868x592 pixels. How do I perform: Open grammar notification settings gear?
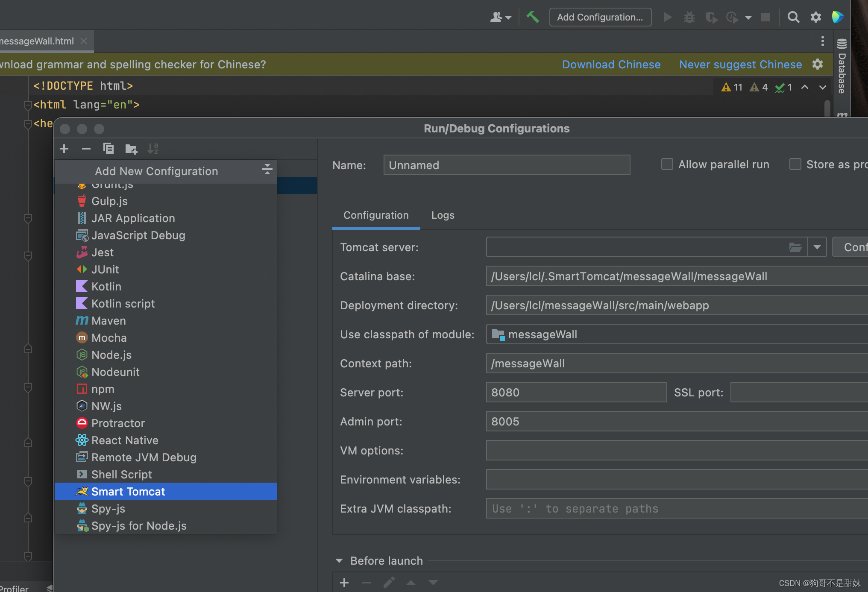[x=818, y=64]
